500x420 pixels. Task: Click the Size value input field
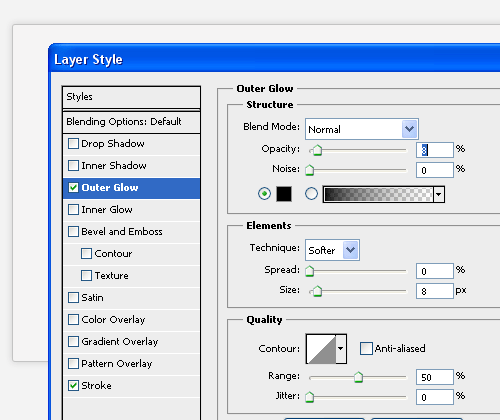point(435,291)
